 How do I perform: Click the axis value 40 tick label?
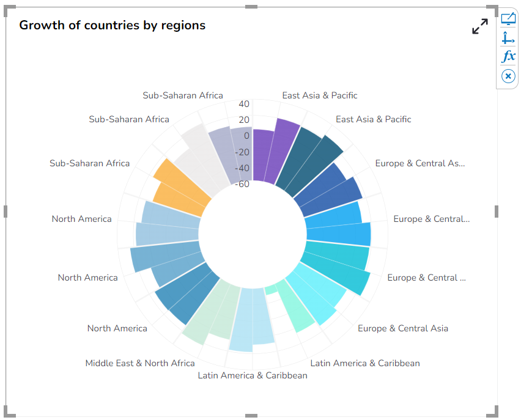(244, 104)
